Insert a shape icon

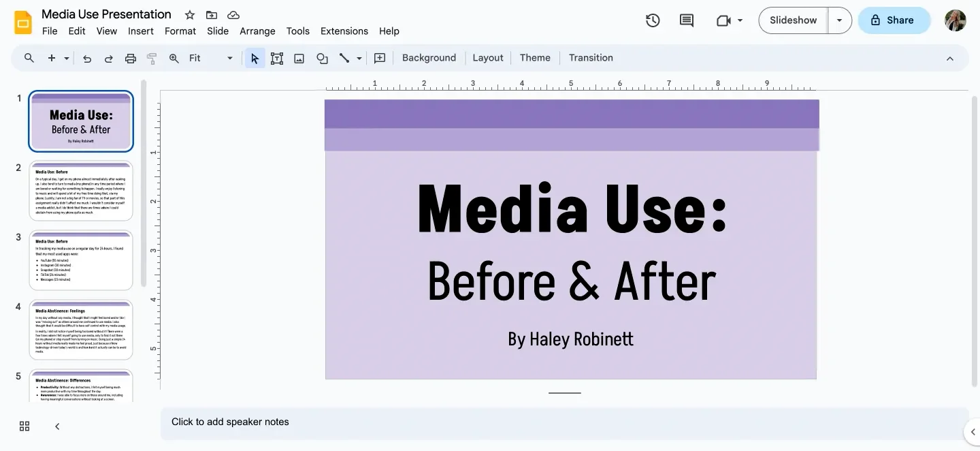click(x=322, y=58)
